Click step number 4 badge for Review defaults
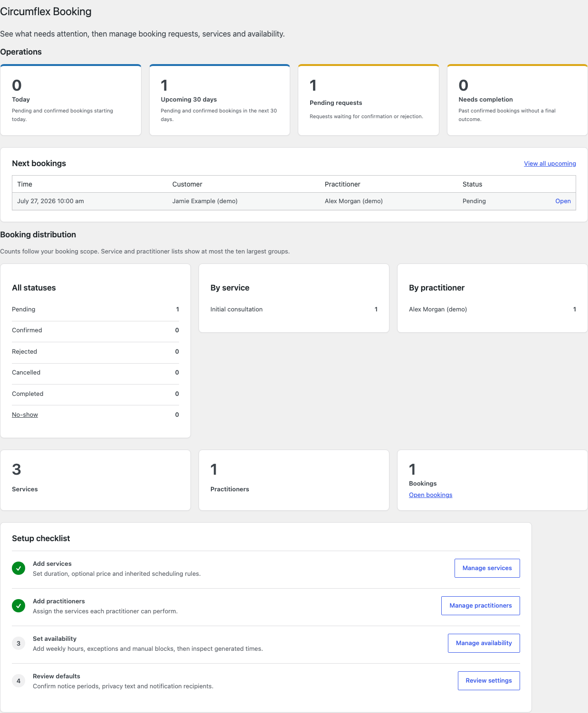 19,681
